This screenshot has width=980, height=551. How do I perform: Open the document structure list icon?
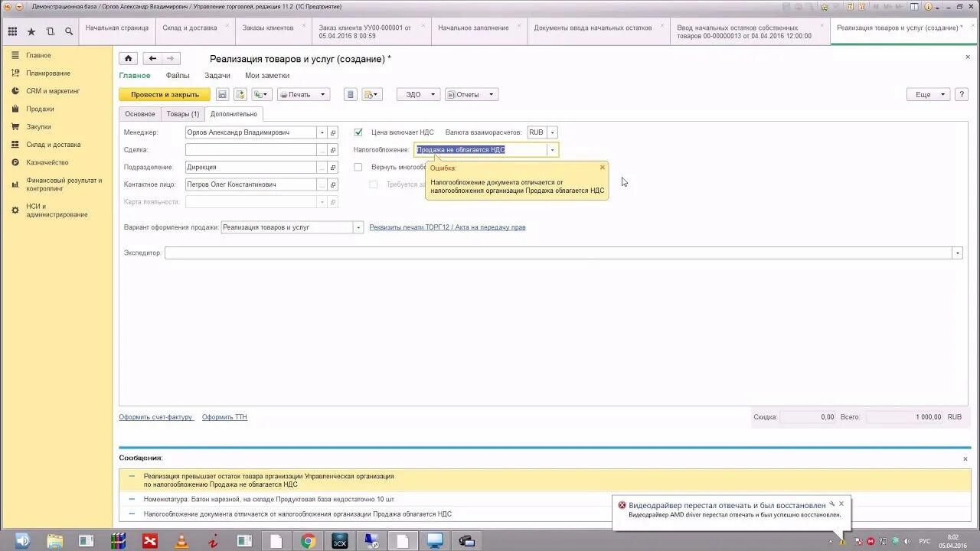[x=351, y=94]
